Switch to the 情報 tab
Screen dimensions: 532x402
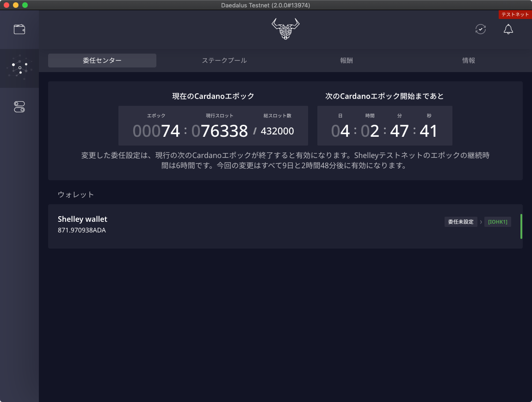[469, 61]
